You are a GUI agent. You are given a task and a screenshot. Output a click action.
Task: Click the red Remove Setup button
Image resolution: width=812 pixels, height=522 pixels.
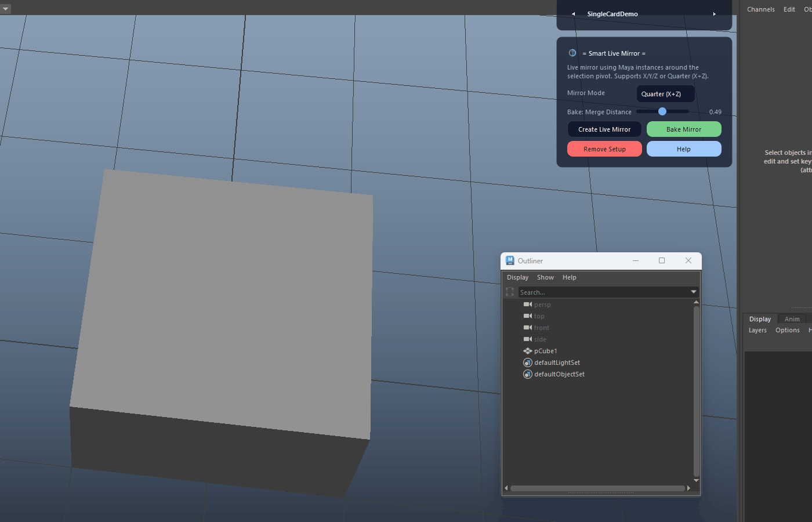604,149
